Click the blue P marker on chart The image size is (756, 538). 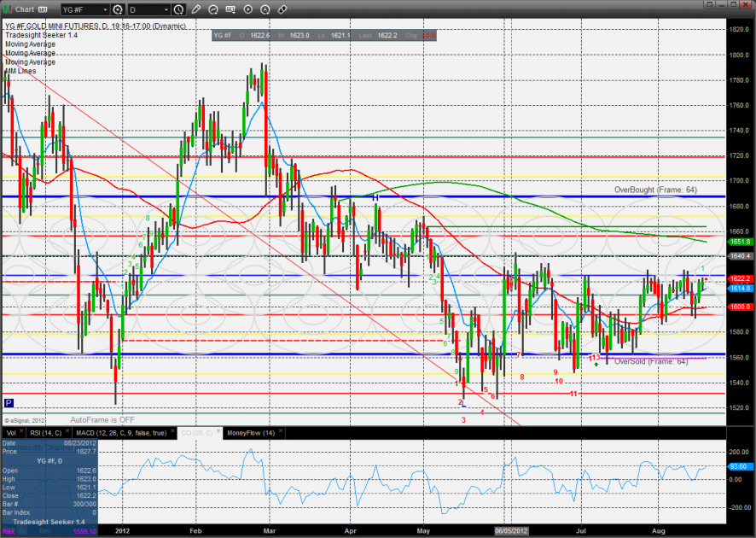tap(9, 402)
